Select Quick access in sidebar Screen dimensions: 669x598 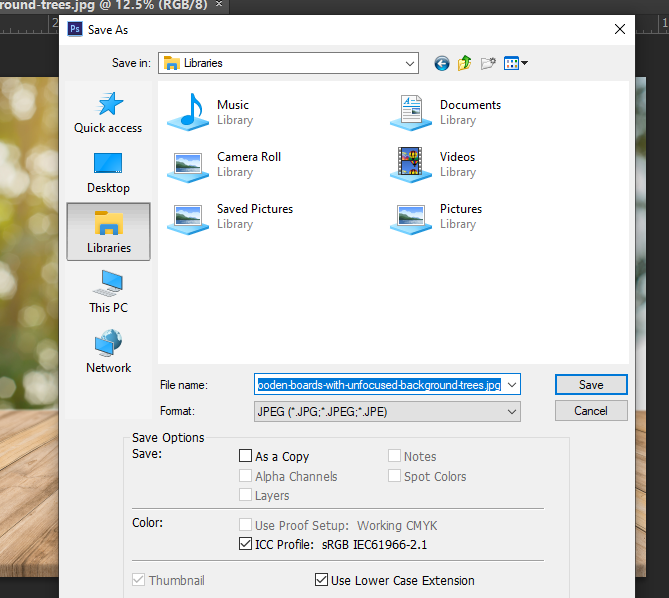tap(108, 113)
